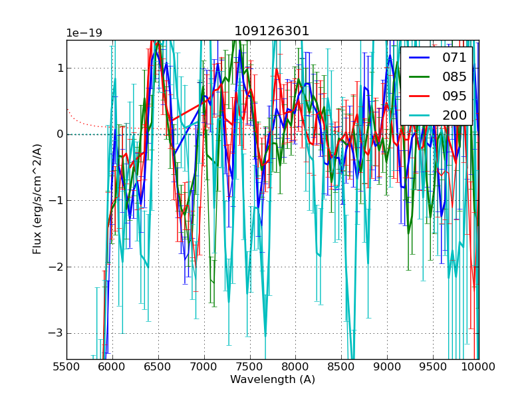Click the plot title 109126301
532x399 pixels.
[x=272, y=31]
